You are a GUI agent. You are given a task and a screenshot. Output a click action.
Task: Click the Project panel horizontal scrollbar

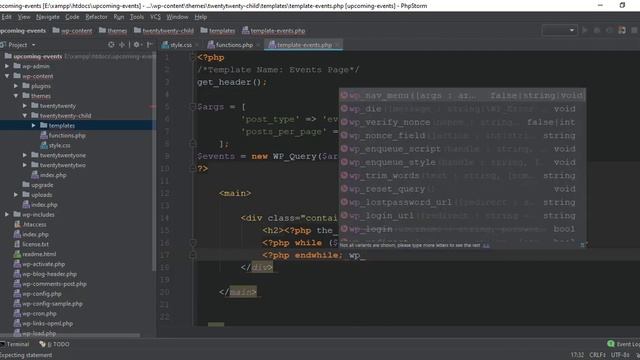70,335
